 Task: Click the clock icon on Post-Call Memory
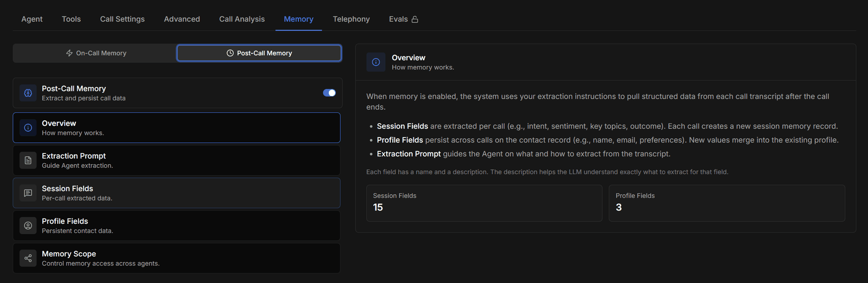230,53
